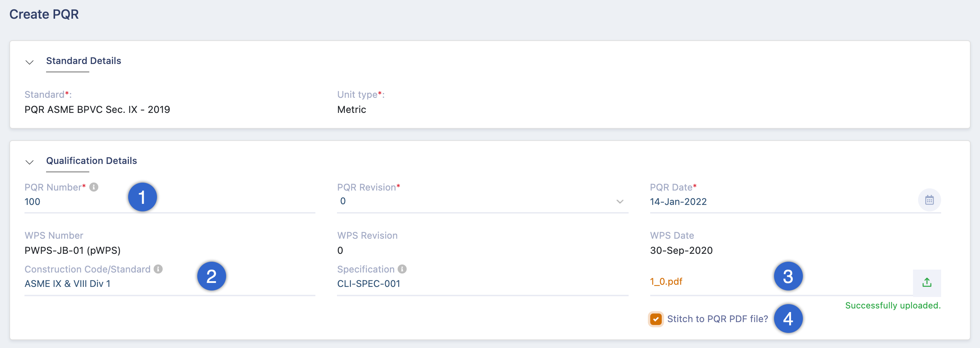Click the upload file icon

[x=927, y=283]
